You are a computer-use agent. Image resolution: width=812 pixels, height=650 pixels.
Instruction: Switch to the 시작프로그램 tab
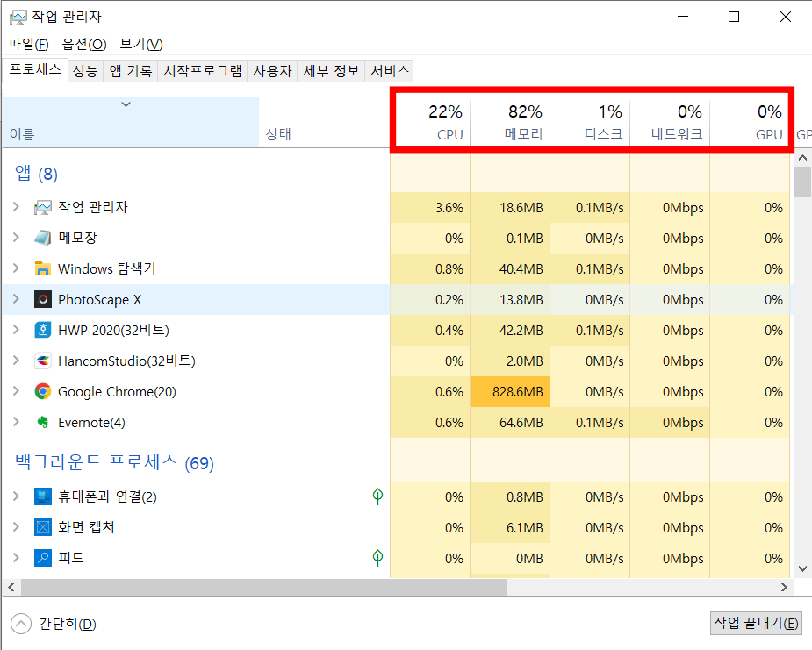pos(203,71)
